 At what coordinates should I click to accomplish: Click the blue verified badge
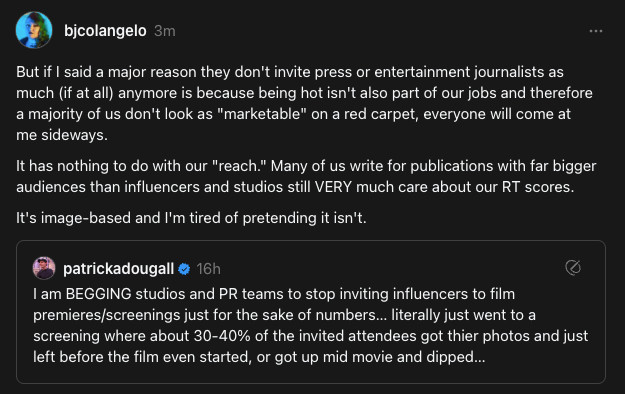tap(184, 269)
